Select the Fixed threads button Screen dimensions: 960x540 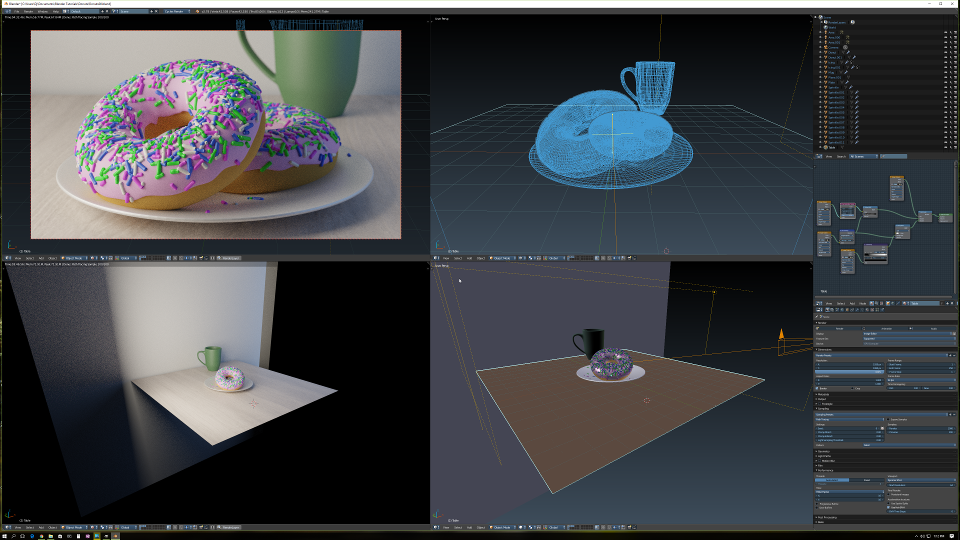(867, 480)
